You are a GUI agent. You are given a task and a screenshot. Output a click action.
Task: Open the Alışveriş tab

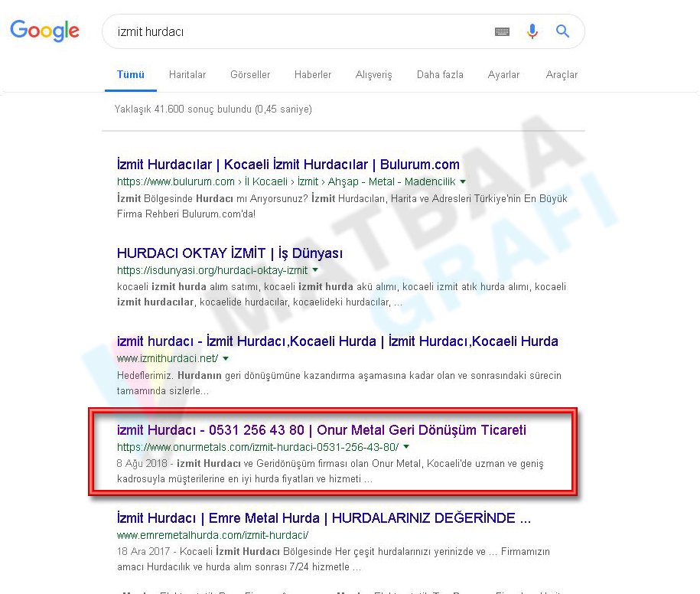click(373, 74)
